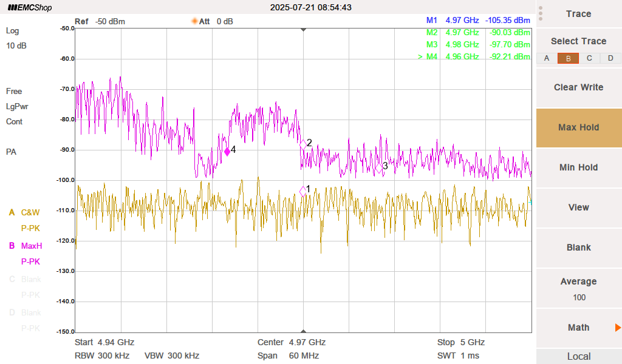Image resolution: width=622 pixels, height=364 pixels.
Task: Select trace A
Action: (547, 58)
